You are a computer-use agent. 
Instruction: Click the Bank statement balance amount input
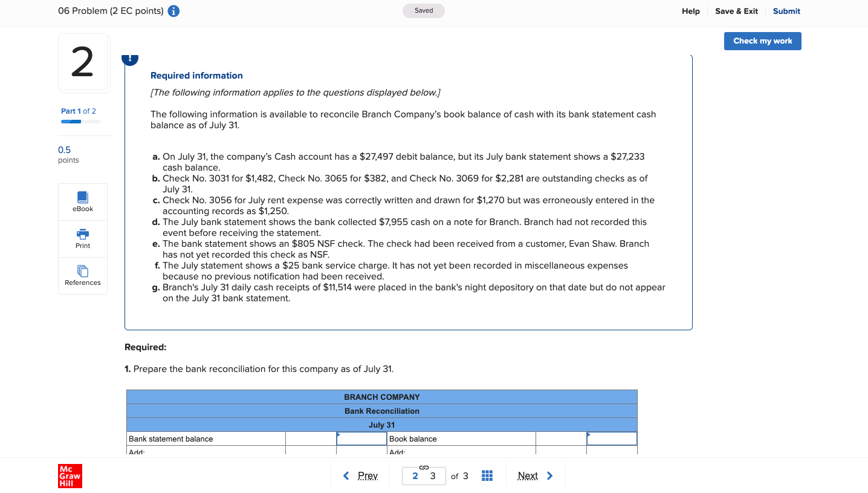click(361, 439)
